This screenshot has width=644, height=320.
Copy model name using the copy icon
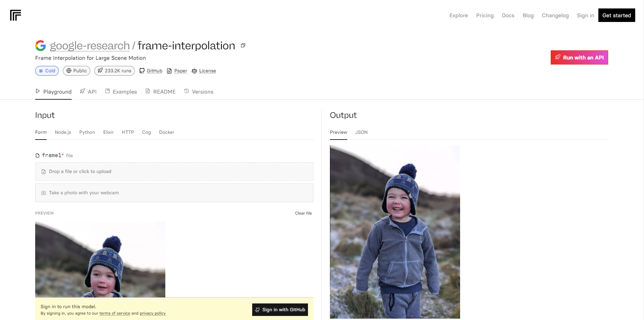click(243, 46)
